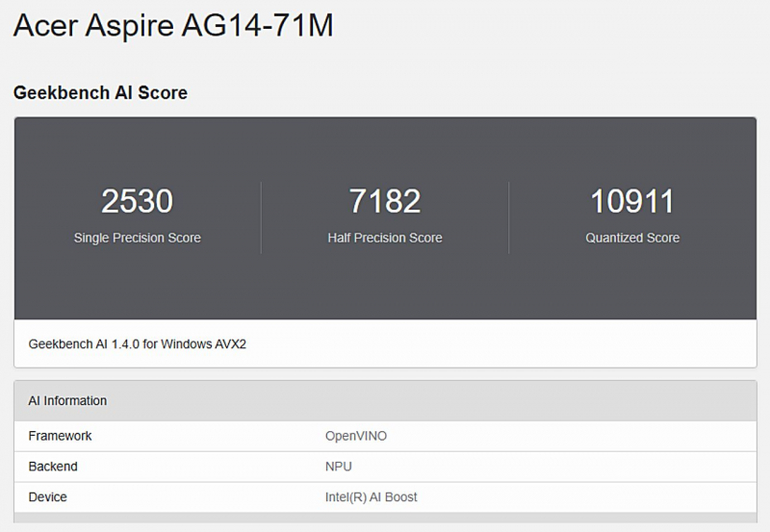This screenshot has width=770, height=532.
Task: Select the 2530 score number
Action: (138, 201)
